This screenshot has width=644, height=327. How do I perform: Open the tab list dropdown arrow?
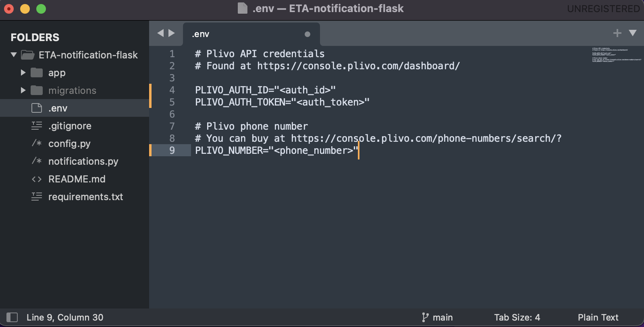pos(633,33)
